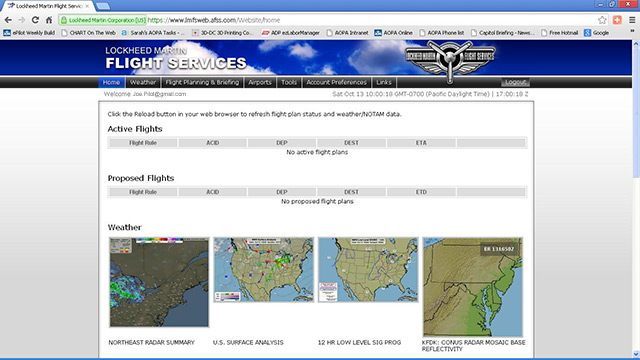Open a new browser tab
This screenshot has width=640, height=360.
coord(102,6)
